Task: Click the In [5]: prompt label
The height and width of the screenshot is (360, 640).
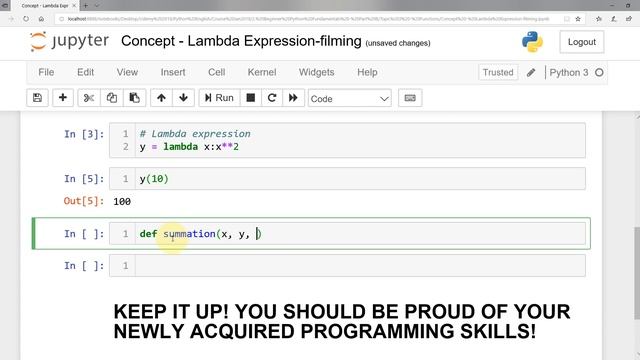Action: point(84,179)
